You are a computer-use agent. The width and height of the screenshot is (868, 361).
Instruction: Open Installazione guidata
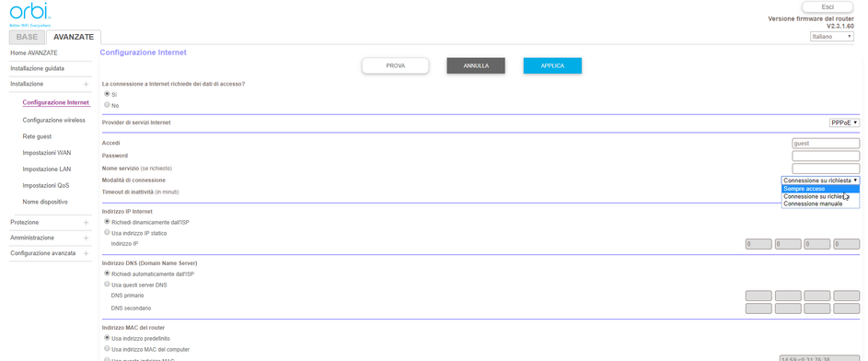click(37, 69)
